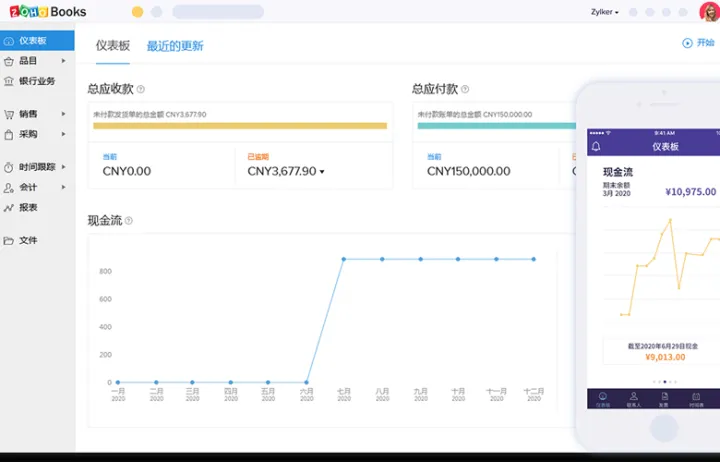Click the 七月 2020 data point on cash flow chart
Viewport: 720px width, 462px height.
[344, 259]
